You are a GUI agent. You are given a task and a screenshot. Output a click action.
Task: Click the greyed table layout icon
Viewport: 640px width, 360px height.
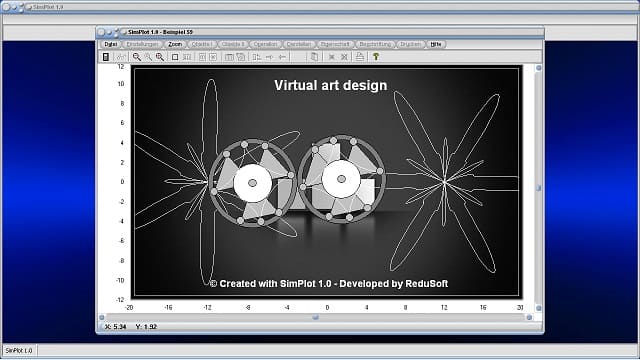click(229, 57)
